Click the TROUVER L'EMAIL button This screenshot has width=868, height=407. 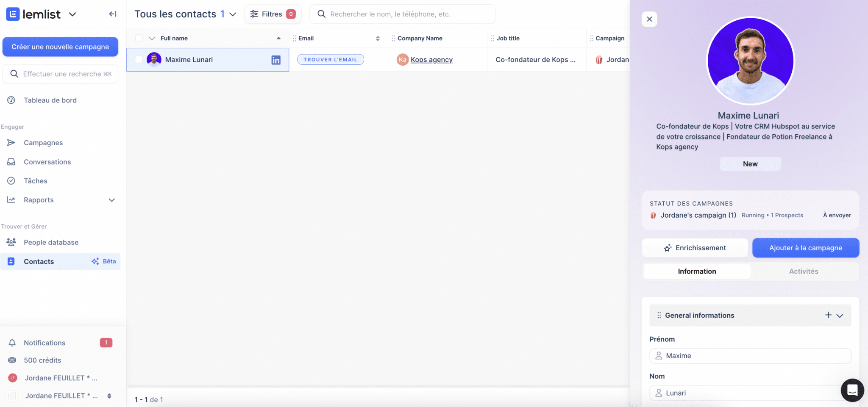(x=331, y=59)
